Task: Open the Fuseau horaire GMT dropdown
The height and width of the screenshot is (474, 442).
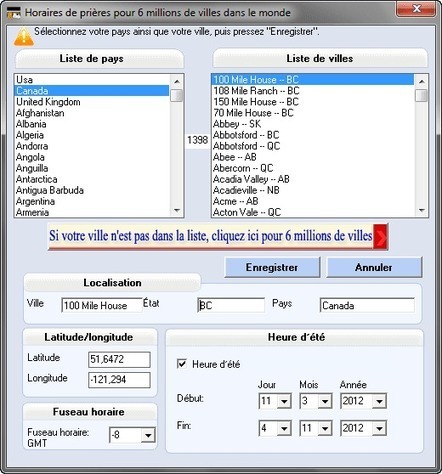Action: 148,435
